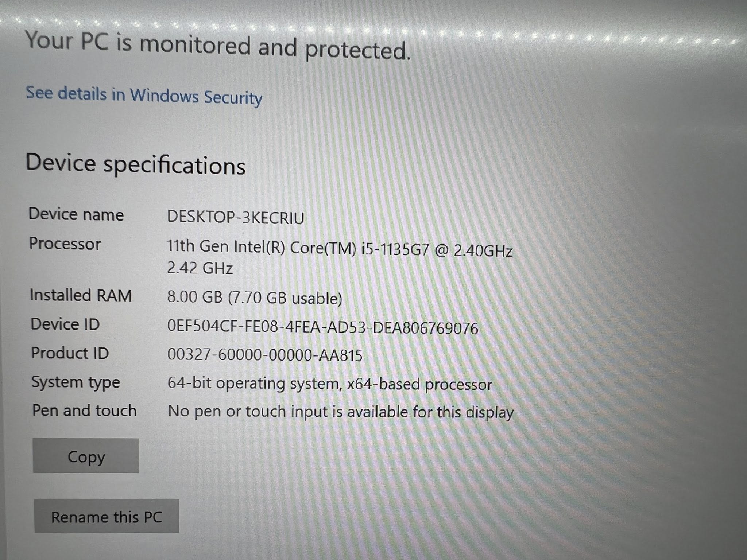Viewport: 747px width, 560px height.
Task: Click the Device ID value starting 0EF504CF
Action: [322, 327]
